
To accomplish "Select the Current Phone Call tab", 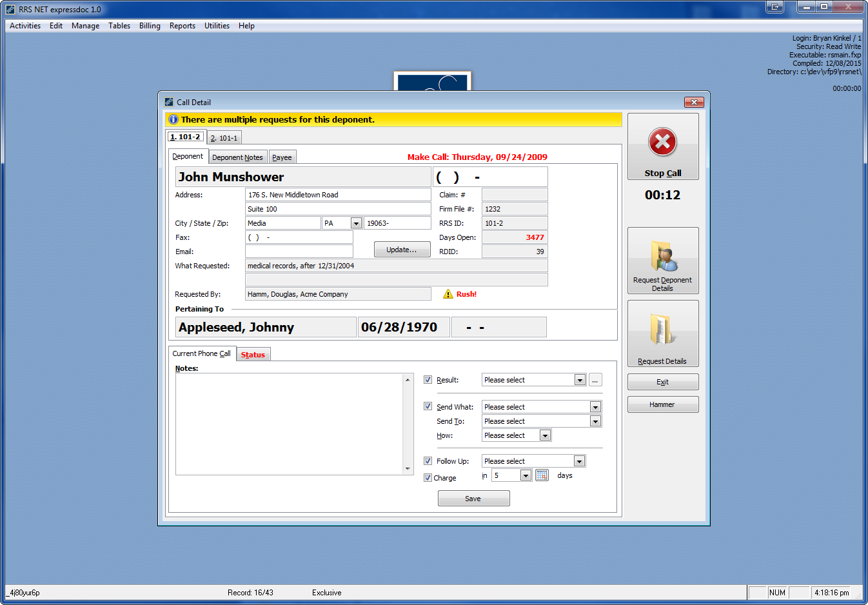I will coord(201,353).
